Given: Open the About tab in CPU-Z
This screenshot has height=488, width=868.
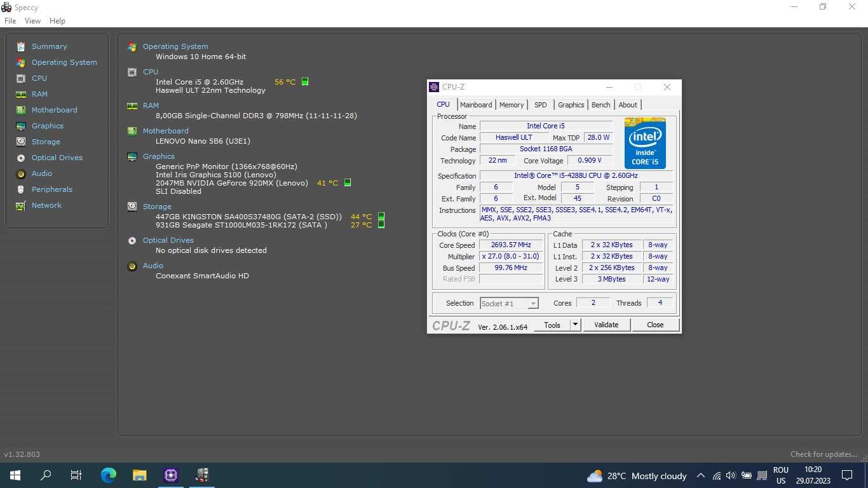Looking at the screenshot, I should [x=628, y=105].
